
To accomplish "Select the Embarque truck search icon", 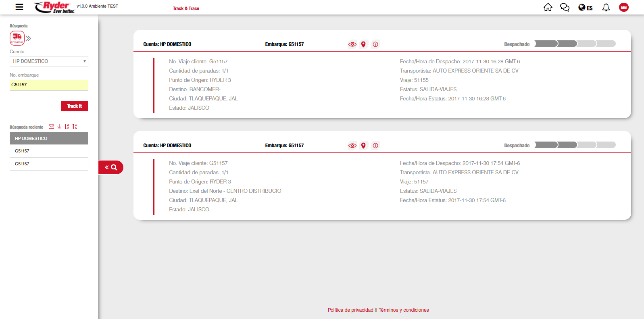I will click(x=17, y=38).
